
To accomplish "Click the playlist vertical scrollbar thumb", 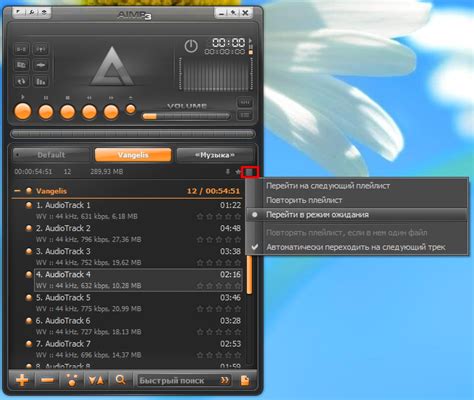I will click(x=249, y=275).
